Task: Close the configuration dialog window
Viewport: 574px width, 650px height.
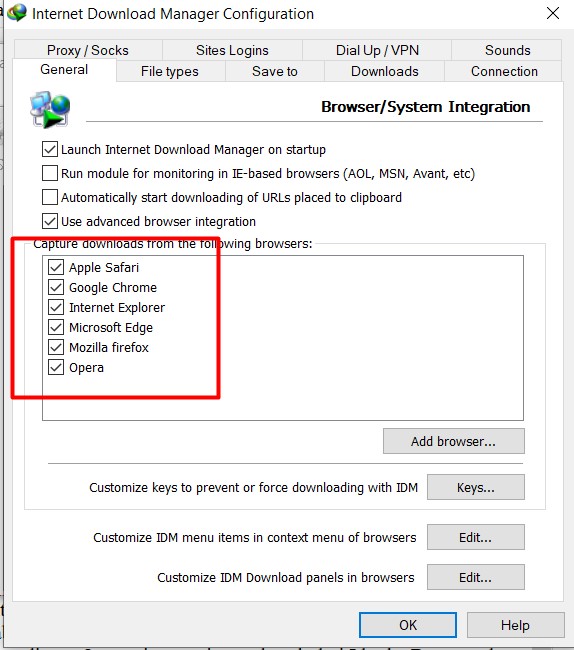Action: click(553, 13)
